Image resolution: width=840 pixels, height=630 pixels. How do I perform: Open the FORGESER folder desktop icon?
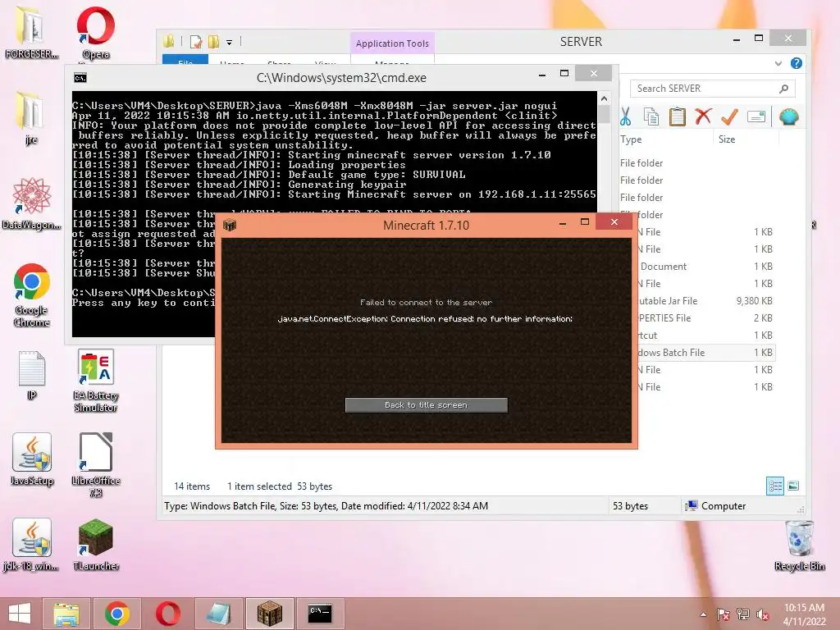tap(31, 33)
